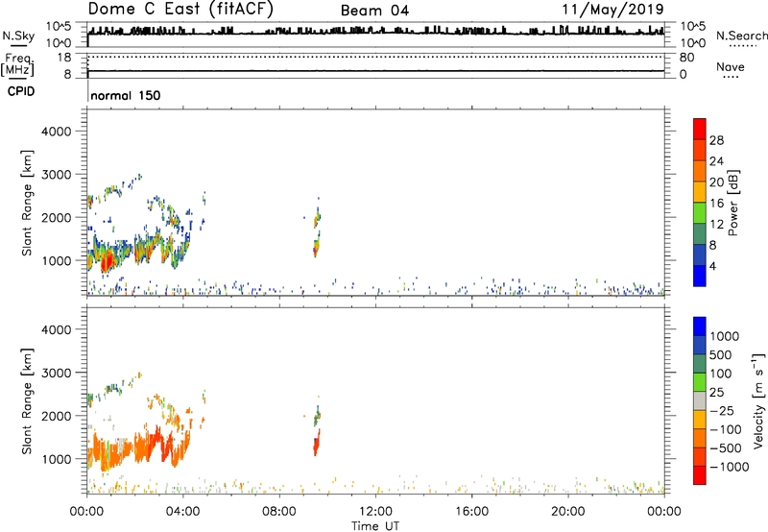Select the velocity panel "Slant Range [km]" label

(x=27, y=401)
